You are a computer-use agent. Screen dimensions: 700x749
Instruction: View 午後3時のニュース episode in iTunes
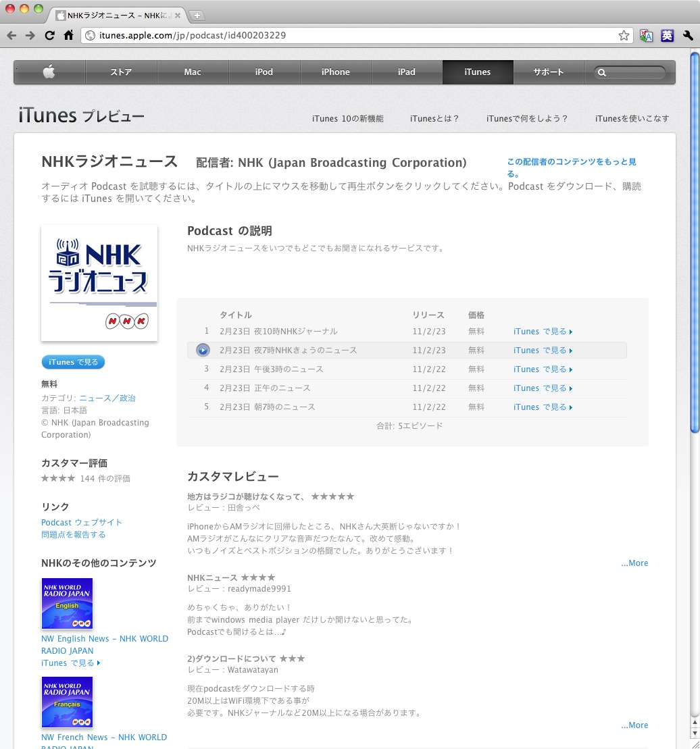[543, 369]
